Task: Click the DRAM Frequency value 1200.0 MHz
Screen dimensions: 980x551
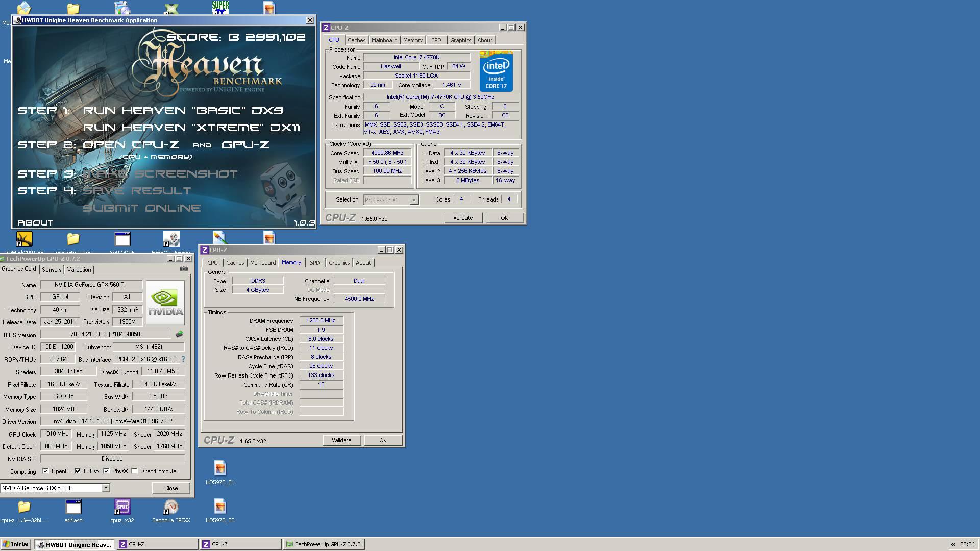Action: coord(321,320)
